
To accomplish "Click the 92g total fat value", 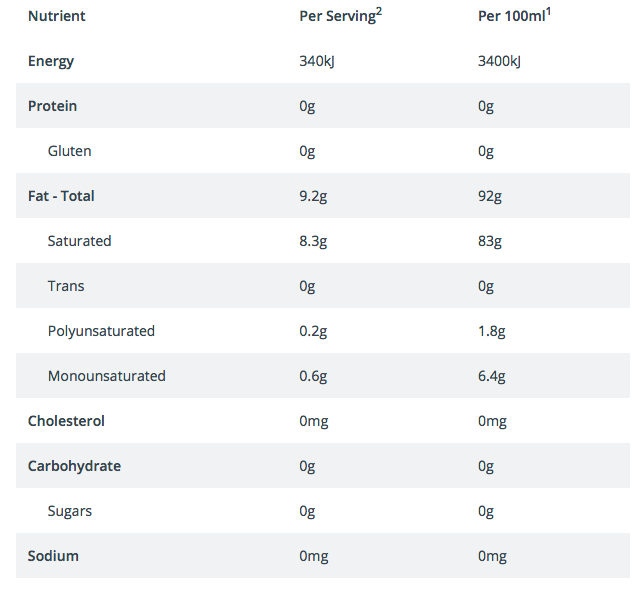I will (x=490, y=196).
